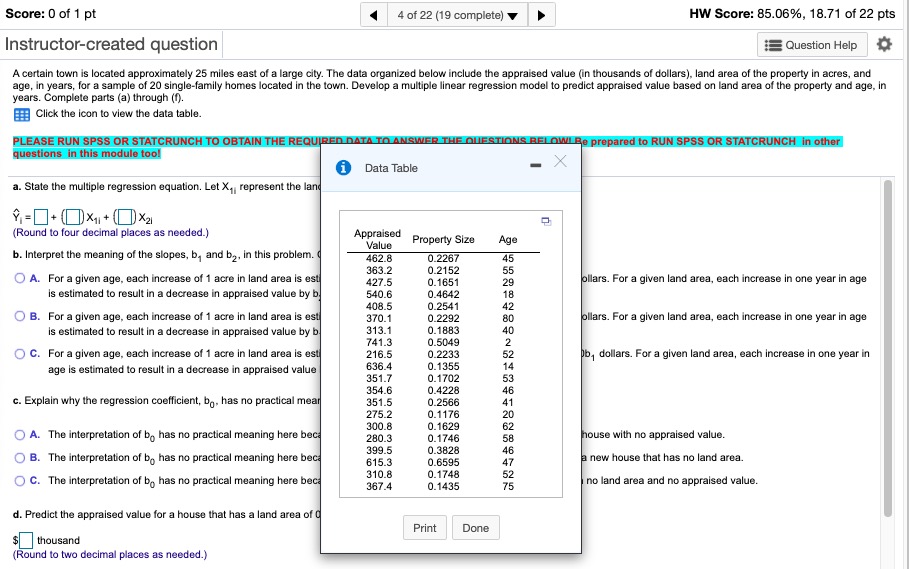This screenshot has width=909, height=569.
Task: Click the predicted appraised value input box
Action: coord(26,541)
